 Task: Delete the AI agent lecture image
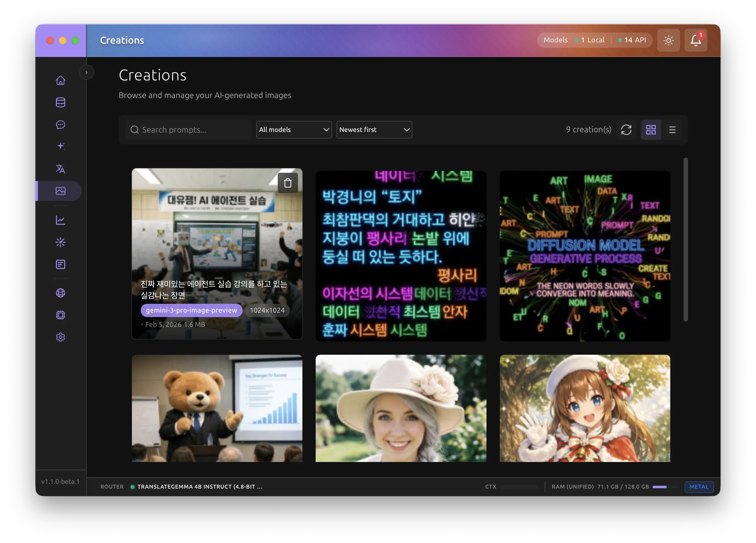(287, 183)
